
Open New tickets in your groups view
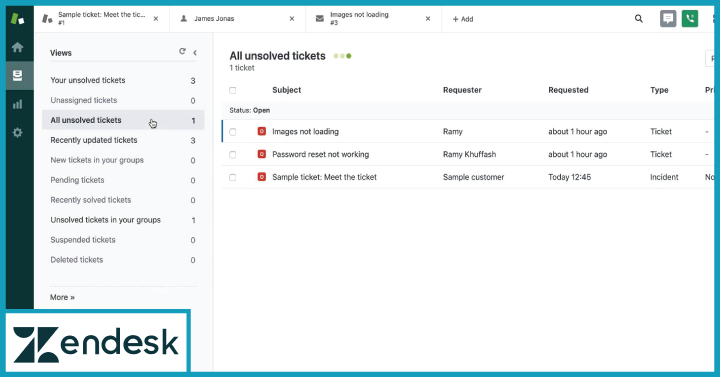coord(123,160)
